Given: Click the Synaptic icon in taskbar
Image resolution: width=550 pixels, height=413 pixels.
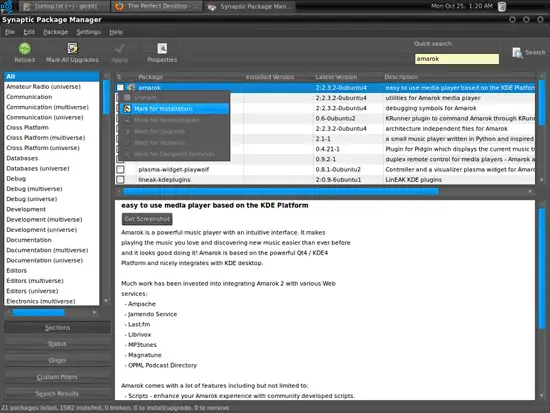Looking at the screenshot, I should pos(212,7).
